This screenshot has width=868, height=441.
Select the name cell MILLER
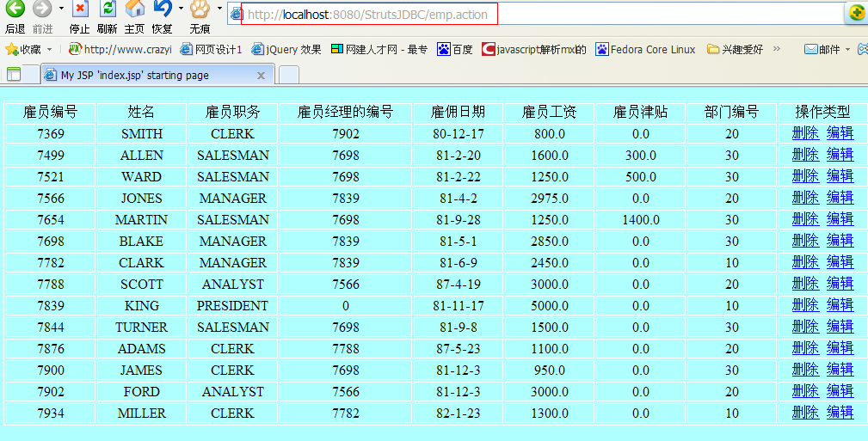142,413
